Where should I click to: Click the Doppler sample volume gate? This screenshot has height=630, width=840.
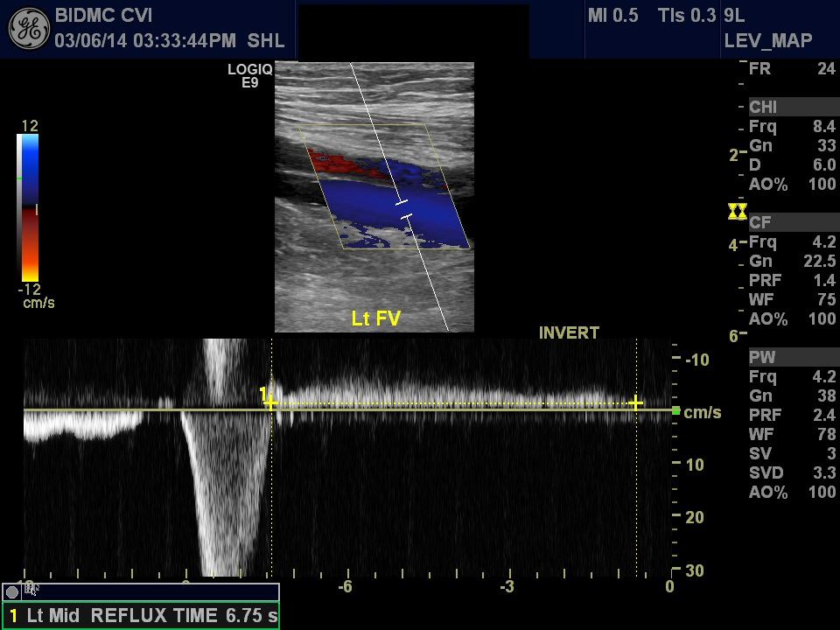pos(404,209)
